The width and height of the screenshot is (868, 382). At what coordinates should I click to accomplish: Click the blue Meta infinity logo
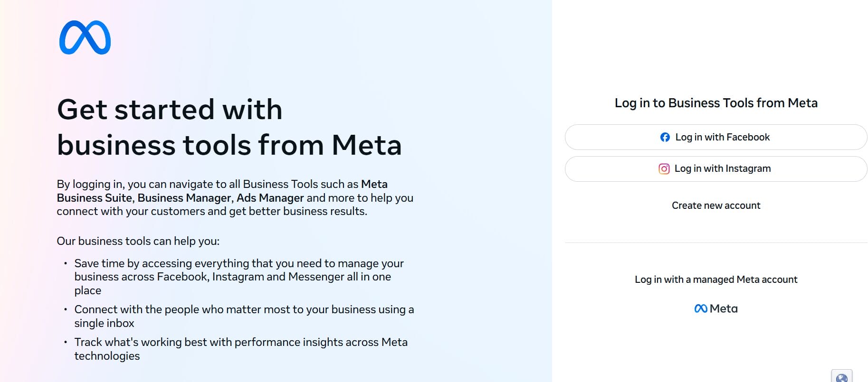(85, 37)
